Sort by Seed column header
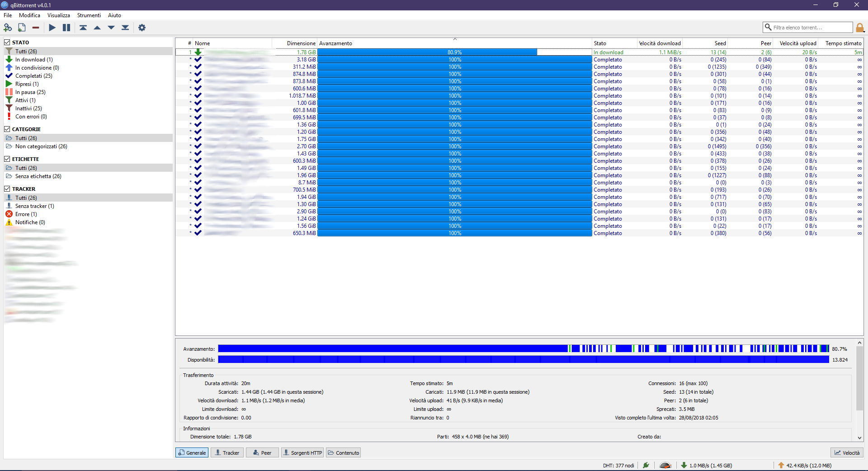The width and height of the screenshot is (868, 471). pos(705,43)
